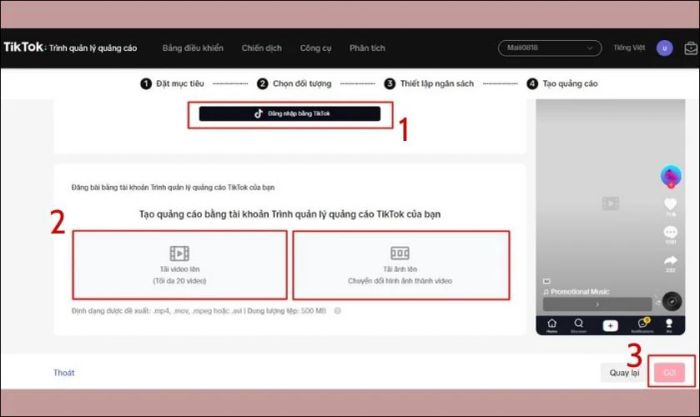Change language via Tiếng Việt
This screenshot has height=417, width=700.
pyautogui.click(x=629, y=47)
